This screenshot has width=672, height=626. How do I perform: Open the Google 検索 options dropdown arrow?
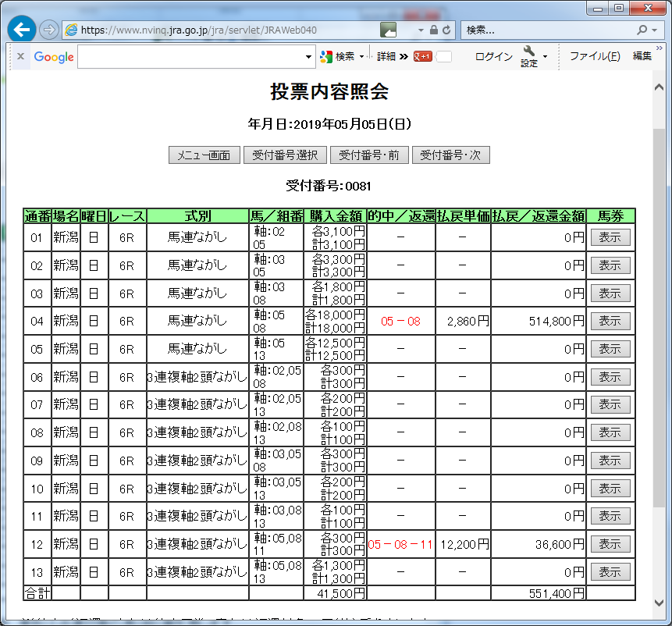(361, 56)
